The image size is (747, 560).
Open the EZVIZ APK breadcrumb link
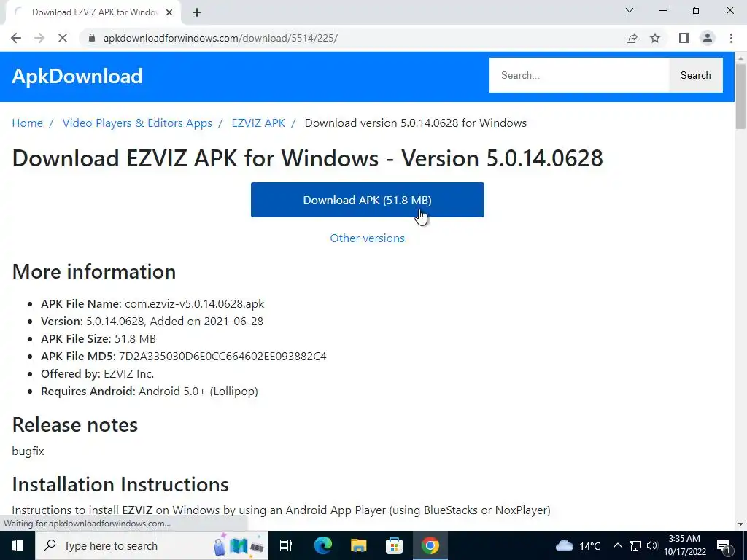(x=258, y=122)
